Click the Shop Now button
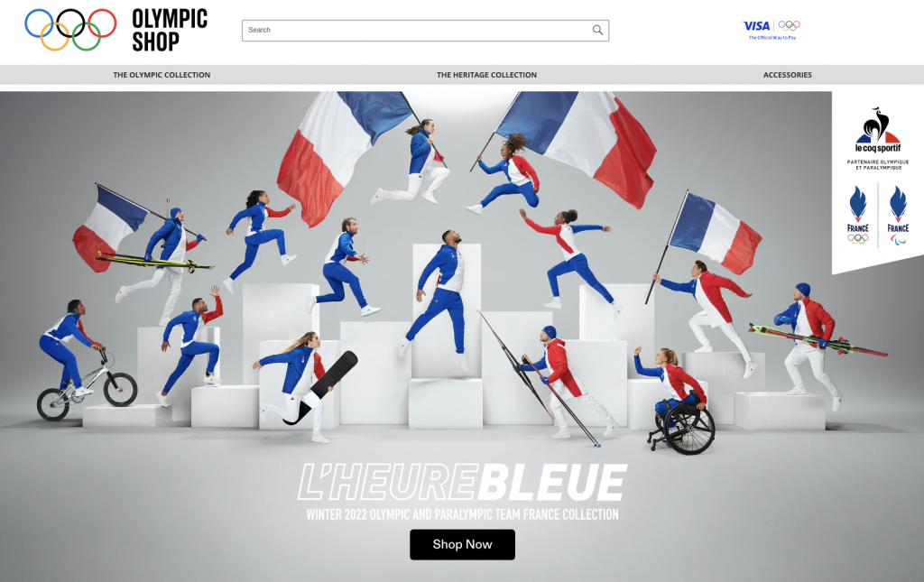Image resolution: width=924 pixels, height=582 pixels. [463, 544]
